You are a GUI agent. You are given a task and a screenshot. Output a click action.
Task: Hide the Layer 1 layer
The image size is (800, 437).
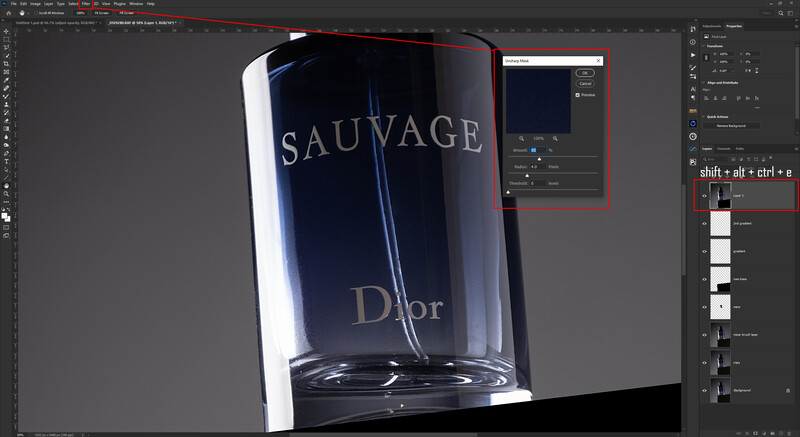pos(705,195)
